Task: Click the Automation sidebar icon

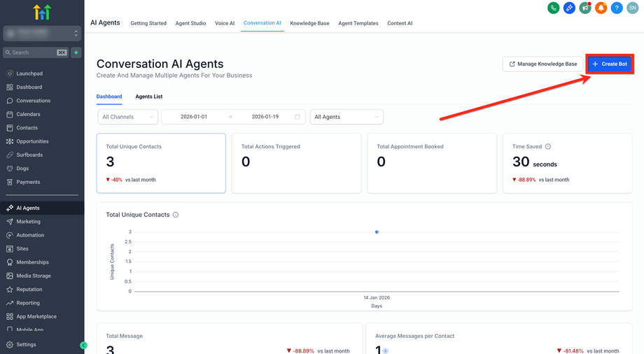Action: [10, 235]
